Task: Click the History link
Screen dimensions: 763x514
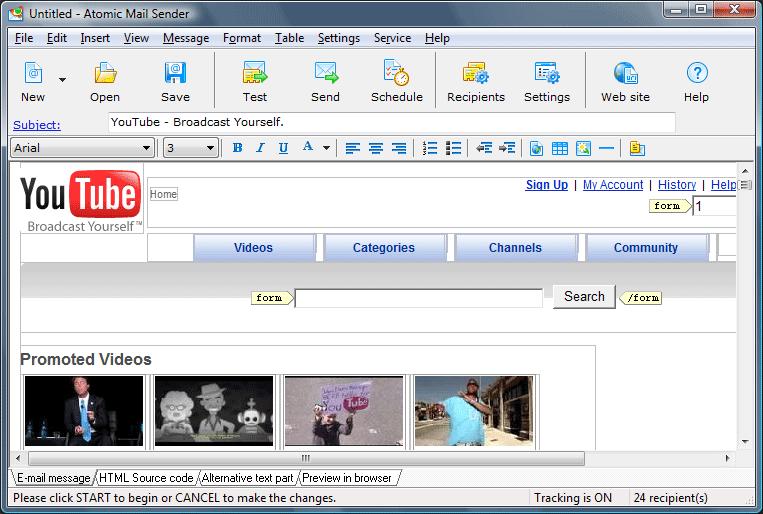Action: 677,185
